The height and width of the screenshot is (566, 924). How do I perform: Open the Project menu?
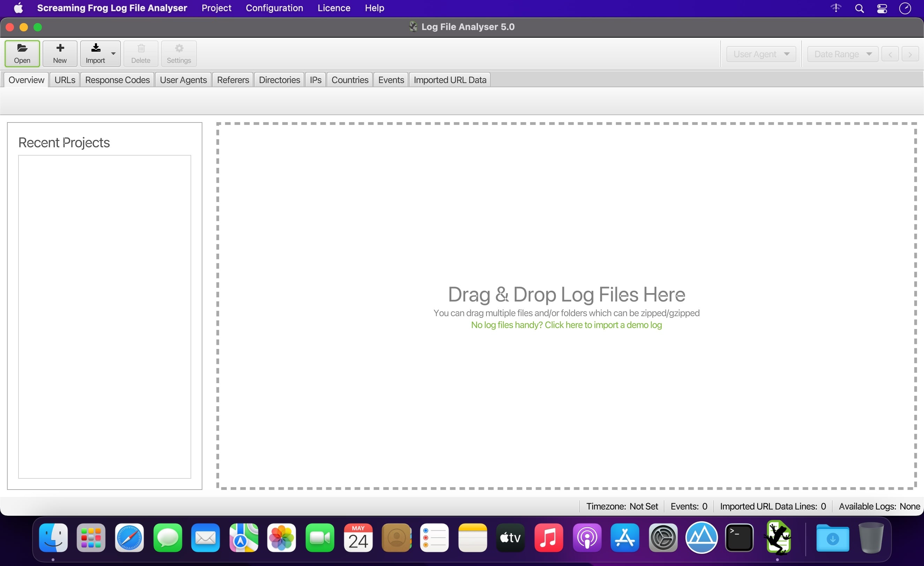click(x=216, y=8)
